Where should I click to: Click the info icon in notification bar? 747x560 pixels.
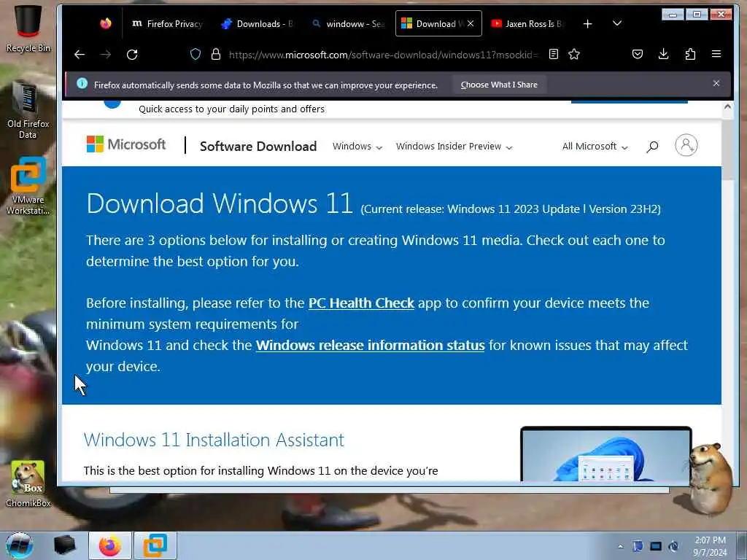coord(82,83)
